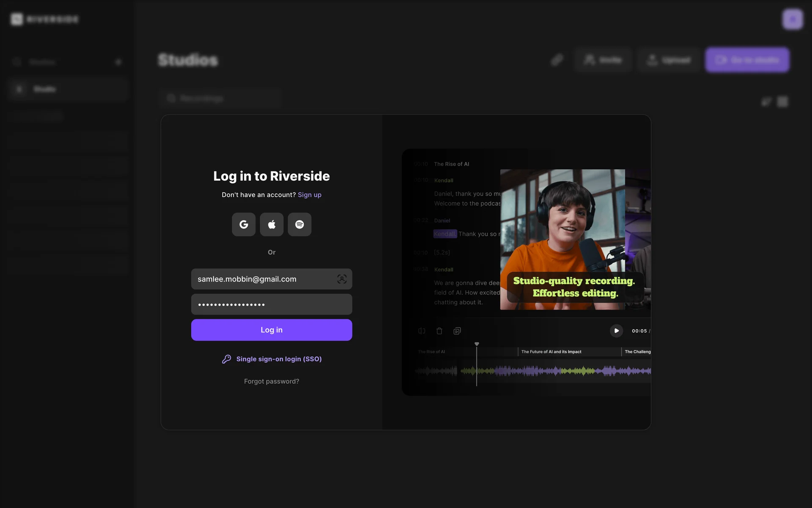Click the key icon beside SSO login
The image size is (812, 508).
click(x=227, y=359)
